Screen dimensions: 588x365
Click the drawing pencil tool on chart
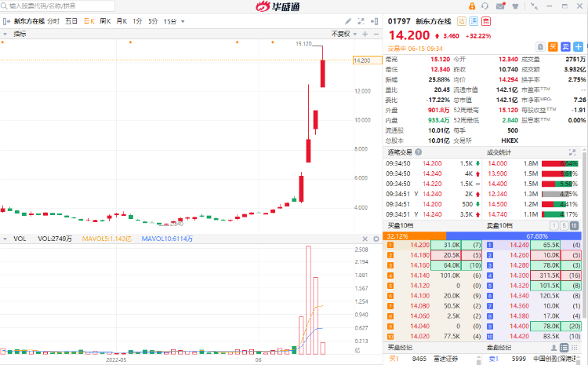tap(348, 21)
